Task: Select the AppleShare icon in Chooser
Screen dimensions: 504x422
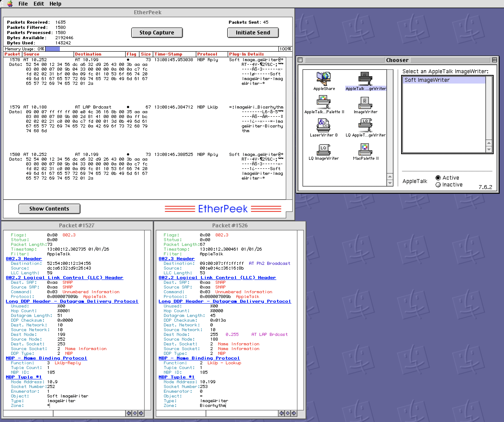Action: 324,79
